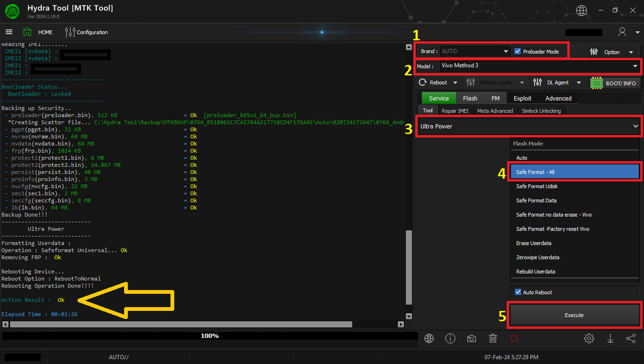The height and width of the screenshot is (364, 644).
Task: Click the download arrow icon
Action: tap(610, 338)
